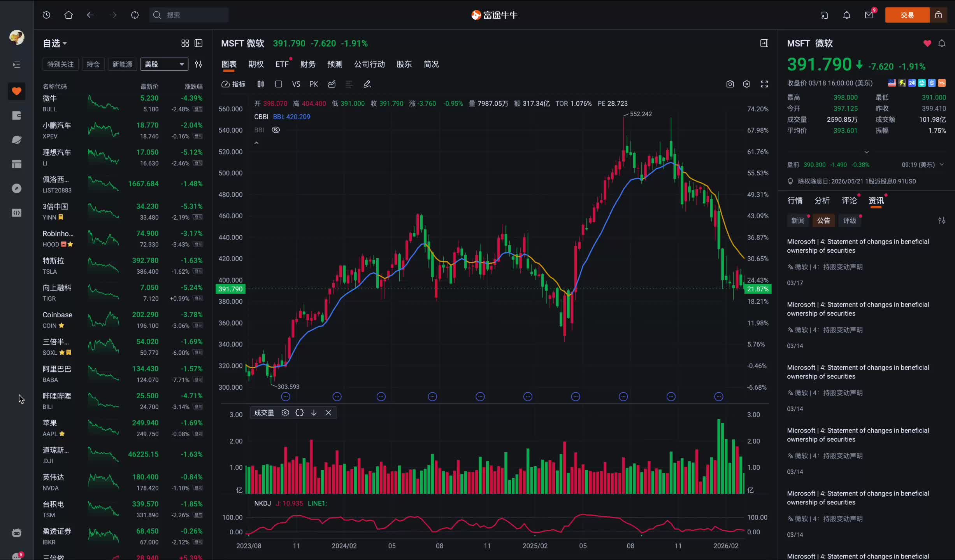Switch watchlist to grid view icon
The width and height of the screenshot is (955, 560).
click(x=185, y=43)
